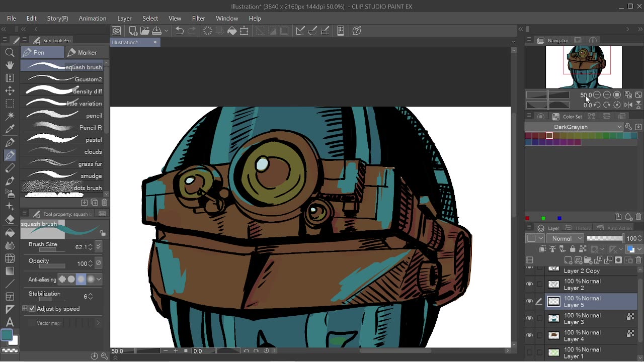Click the lock layer icon in Layer panel
Image resolution: width=644 pixels, height=362 pixels.
tap(573, 249)
